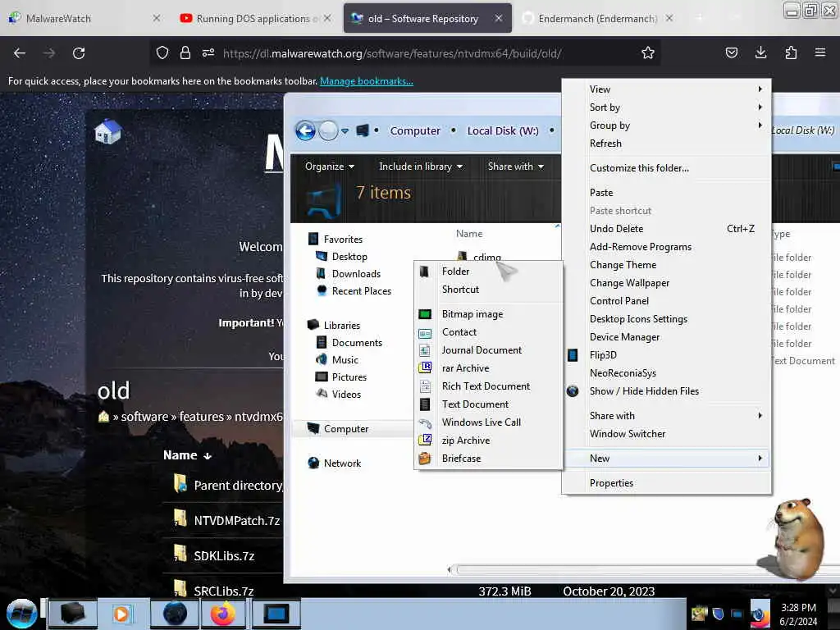The image size is (840, 630).
Task: Open the recent locations arrow beside Explorer back
Action: (345, 131)
